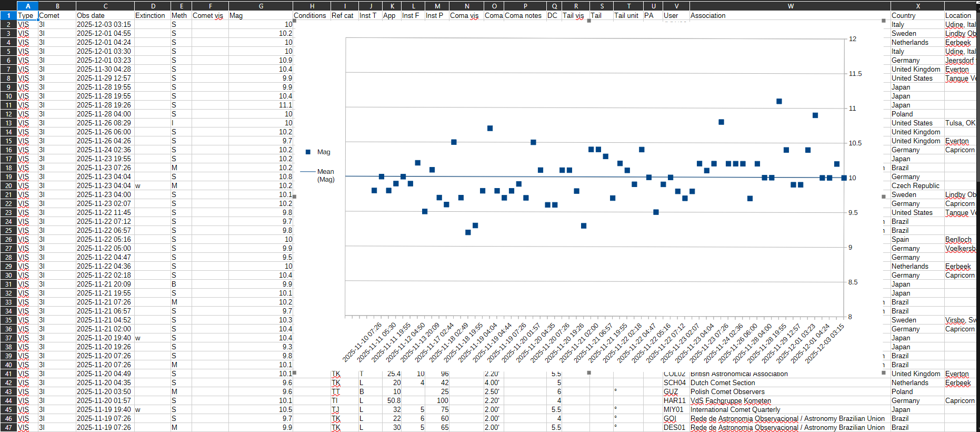Select user cell "SCH04"

(x=676, y=382)
